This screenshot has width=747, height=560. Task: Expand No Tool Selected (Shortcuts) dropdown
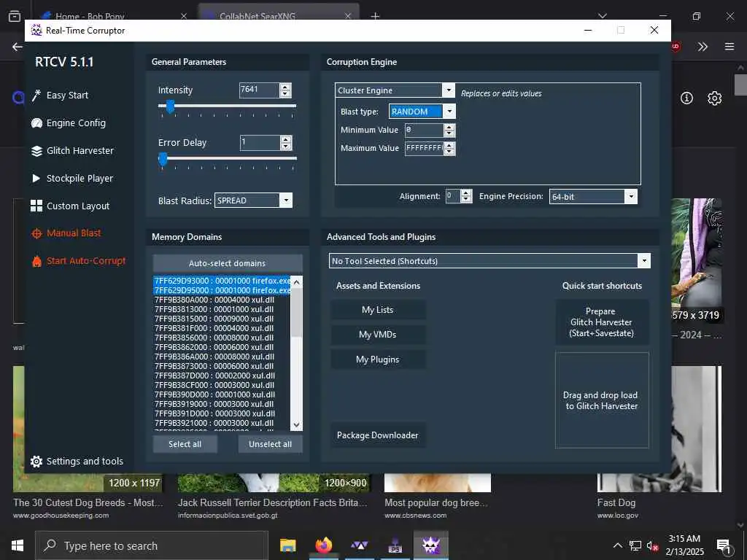tap(644, 261)
